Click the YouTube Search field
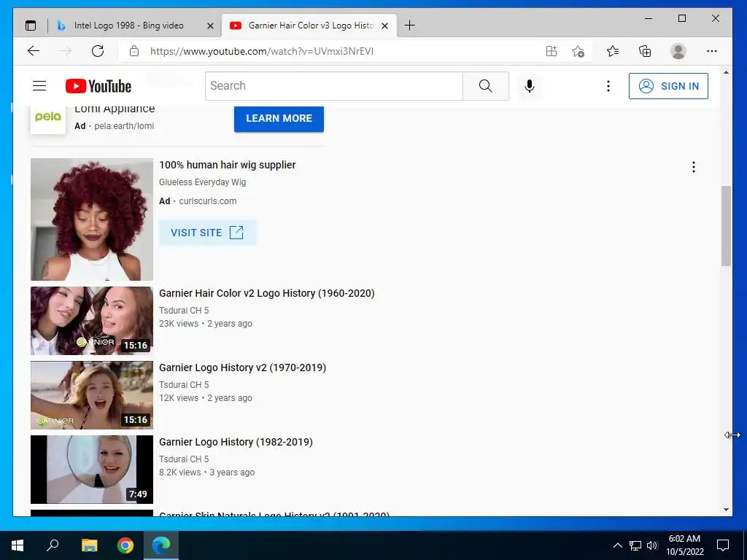Screen dimensions: 747x560 point(334,86)
